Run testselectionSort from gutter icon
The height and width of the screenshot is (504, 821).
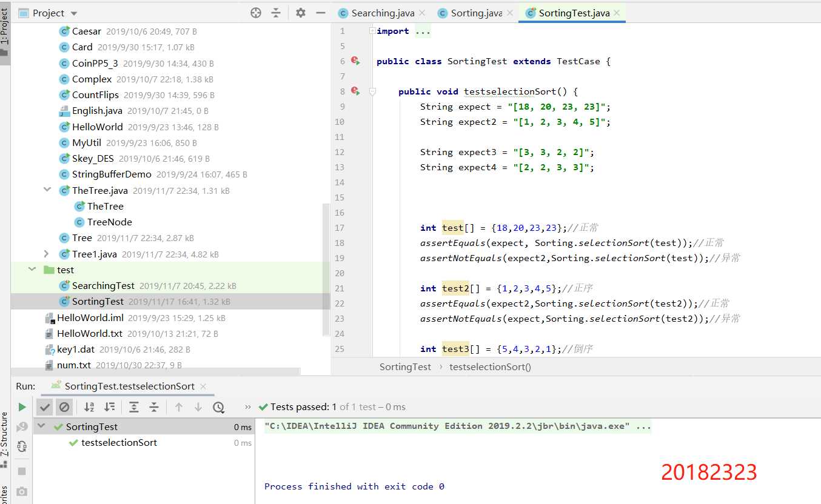[355, 91]
